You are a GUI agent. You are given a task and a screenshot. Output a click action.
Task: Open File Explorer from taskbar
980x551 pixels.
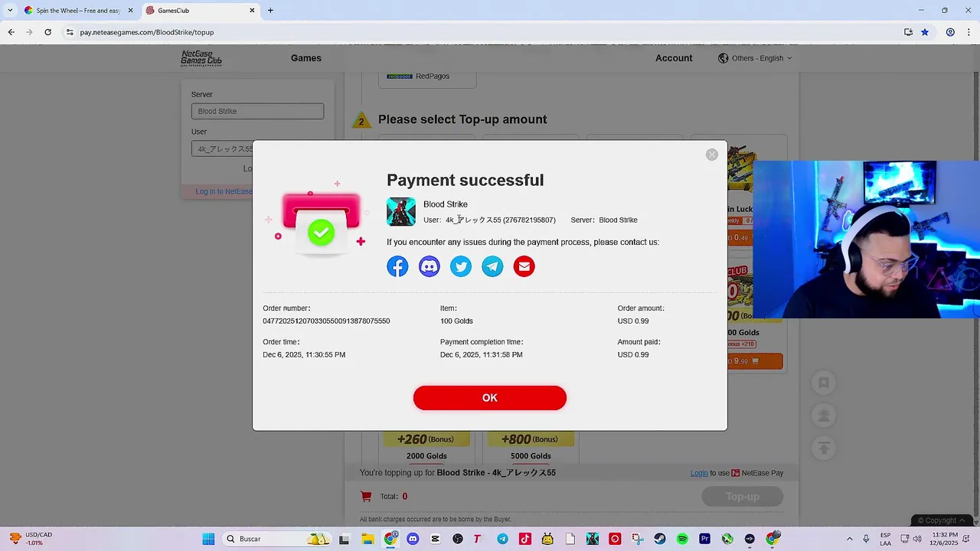point(367,539)
